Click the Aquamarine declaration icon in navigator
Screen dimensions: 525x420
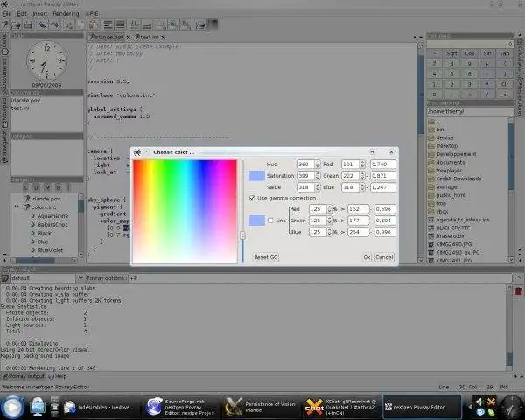click(x=33, y=216)
